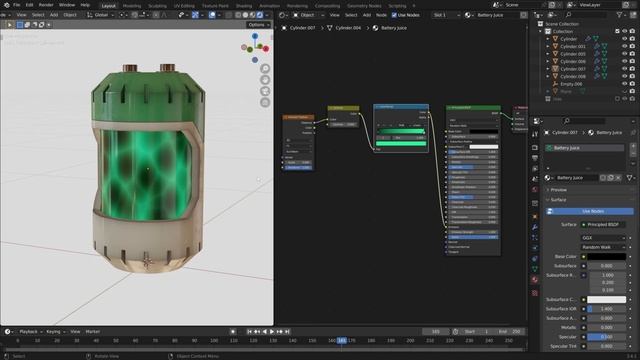The height and width of the screenshot is (360, 640).
Task: Open the Tool properties tab icon
Action: (x=535, y=134)
